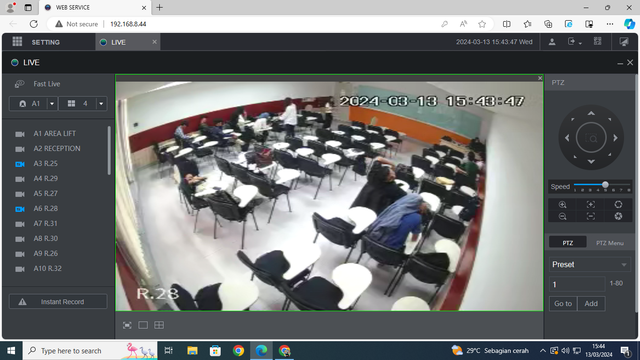Click the Go to preset button

pos(563,304)
